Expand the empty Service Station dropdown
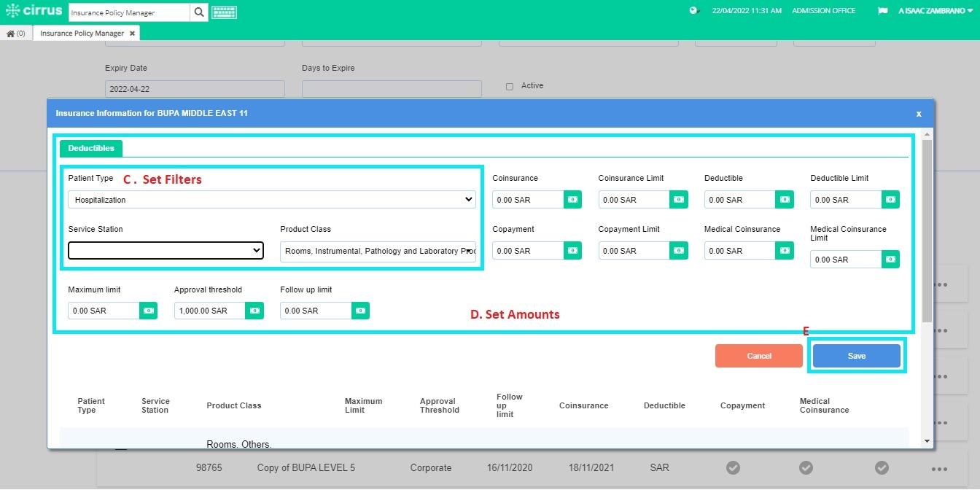Image resolution: width=980 pixels, height=490 pixels. (166, 250)
